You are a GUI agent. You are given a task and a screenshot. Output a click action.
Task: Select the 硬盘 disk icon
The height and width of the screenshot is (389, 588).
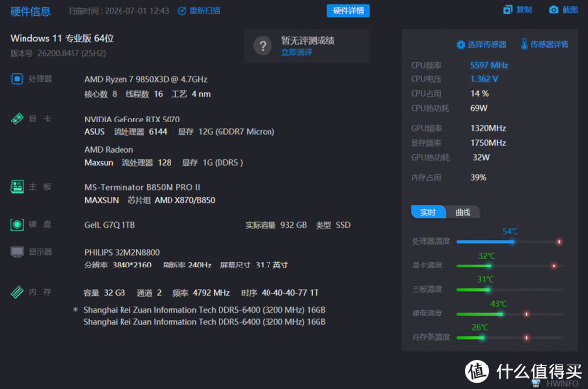point(17,224)
